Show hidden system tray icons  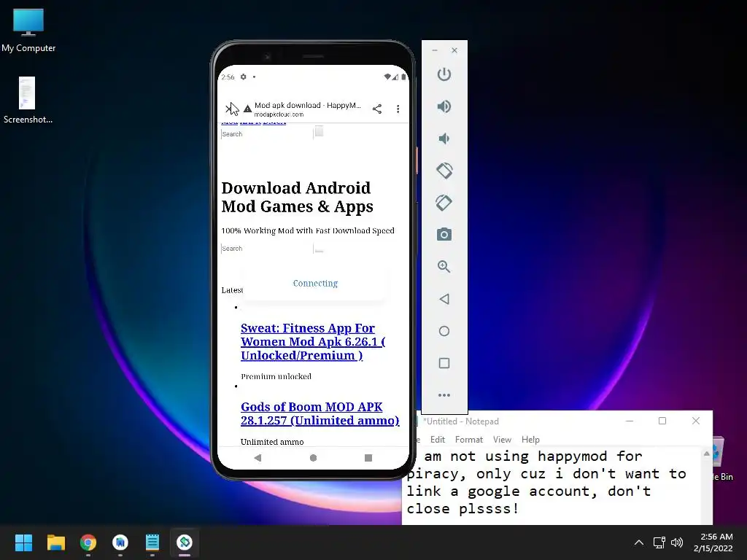tap(639, 542)
